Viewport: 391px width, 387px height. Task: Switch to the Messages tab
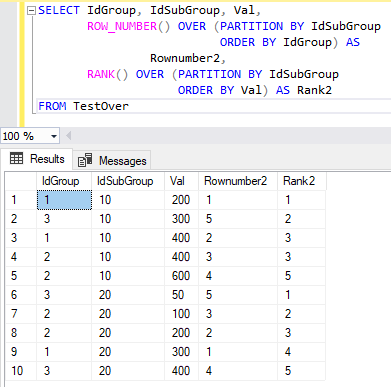[112, 161]
